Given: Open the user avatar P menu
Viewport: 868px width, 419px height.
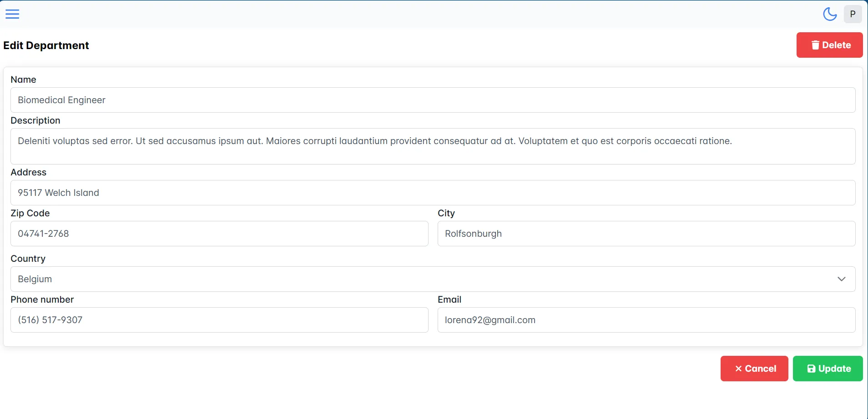Looking at the screenshot, I should (x=853, y=14).
